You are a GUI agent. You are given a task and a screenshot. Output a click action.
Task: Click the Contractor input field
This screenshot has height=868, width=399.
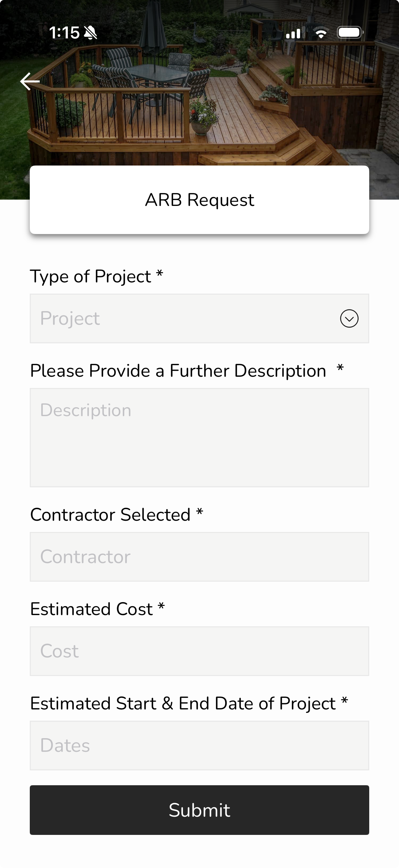(x=199, y=557)
